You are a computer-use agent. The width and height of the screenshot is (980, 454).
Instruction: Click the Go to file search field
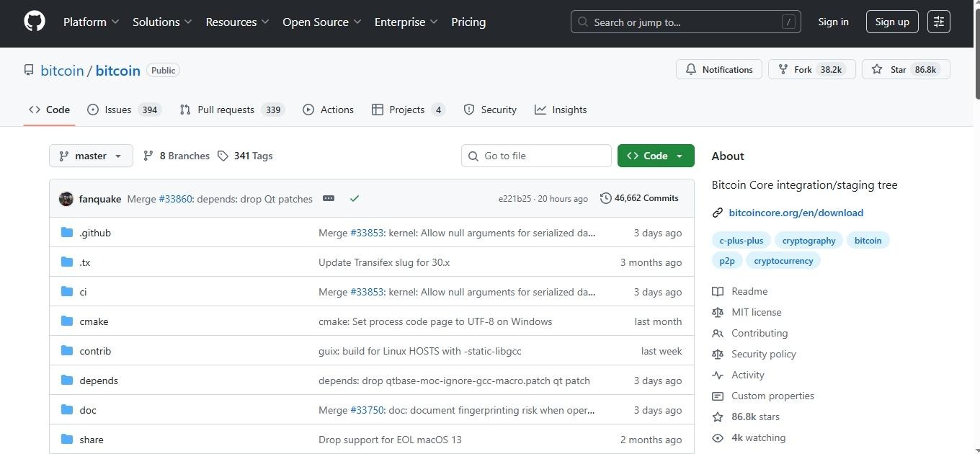536,156
